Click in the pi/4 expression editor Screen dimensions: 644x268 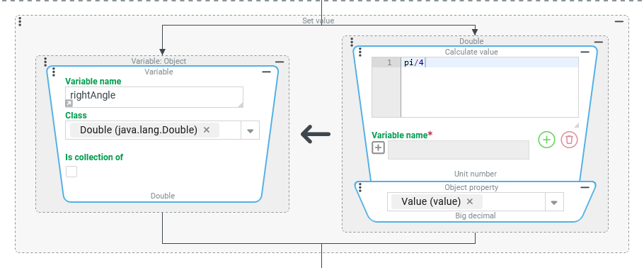pyautogui.click(x=490, y=87)
